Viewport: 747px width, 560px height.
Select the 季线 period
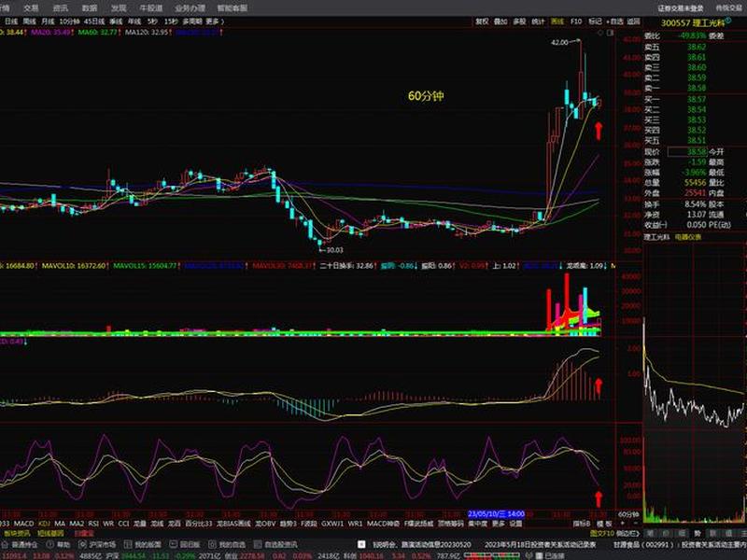116,21
